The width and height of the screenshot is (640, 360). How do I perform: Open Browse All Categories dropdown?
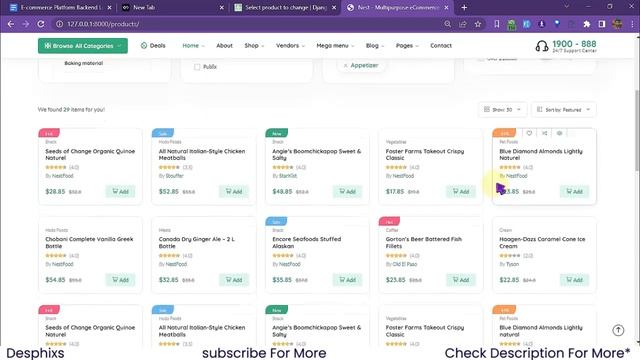(x=83, y=46)
